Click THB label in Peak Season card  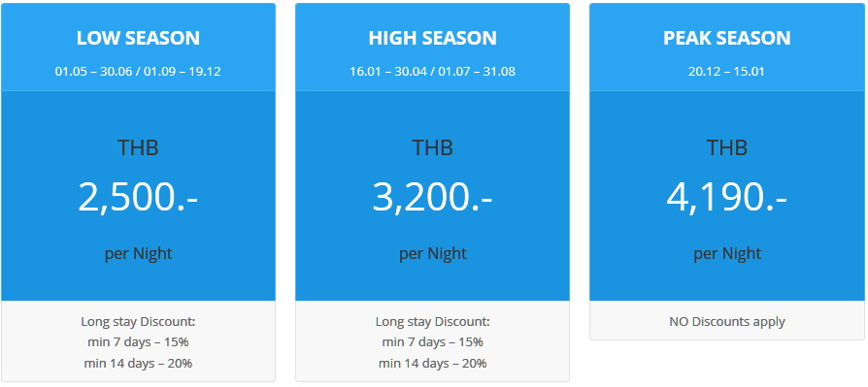727,147
